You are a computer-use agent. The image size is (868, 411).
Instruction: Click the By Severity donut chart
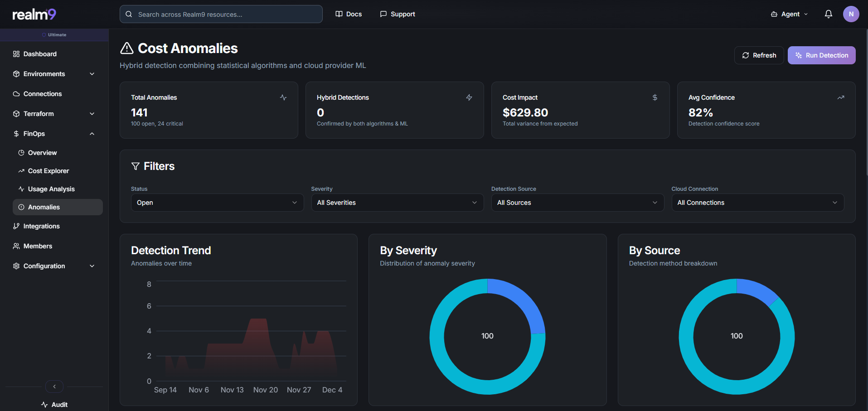(x=487, y=336)
